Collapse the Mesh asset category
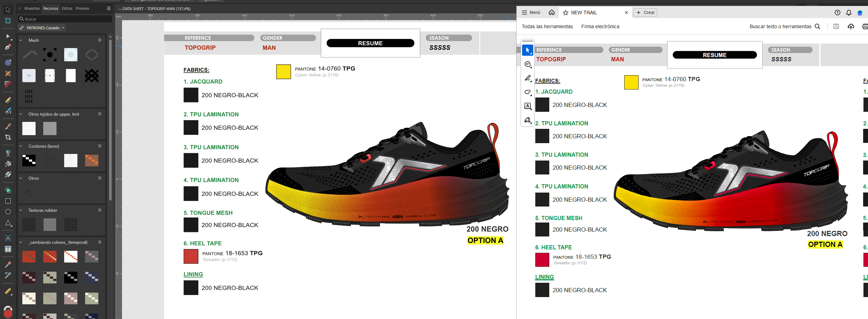Viewport: 868px width, 319px height. point(21,40)
